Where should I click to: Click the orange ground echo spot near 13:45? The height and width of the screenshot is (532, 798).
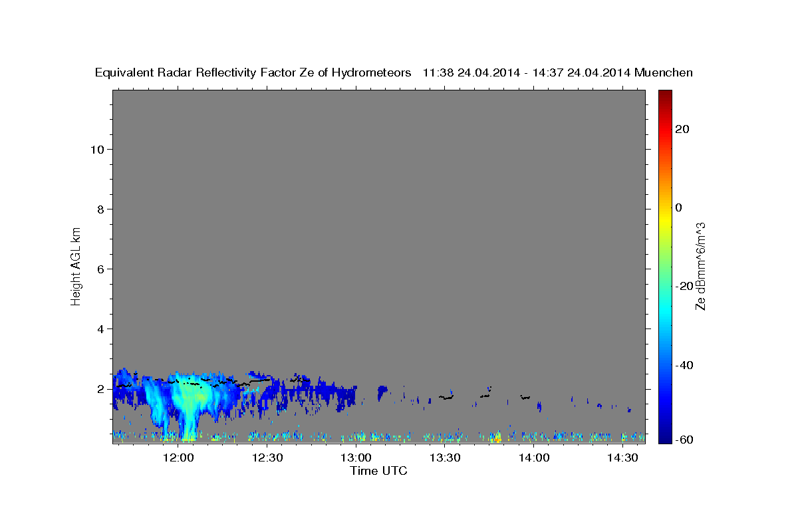(497, 438)
